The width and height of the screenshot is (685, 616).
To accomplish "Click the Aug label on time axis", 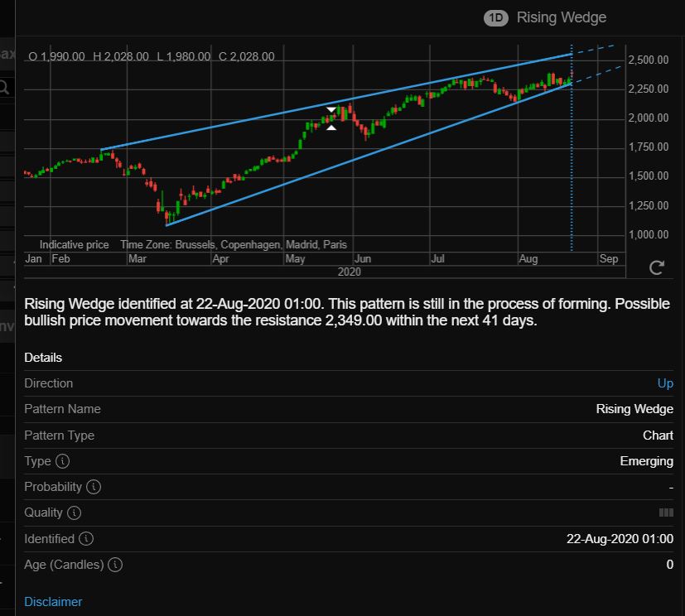I will point(528,259).
